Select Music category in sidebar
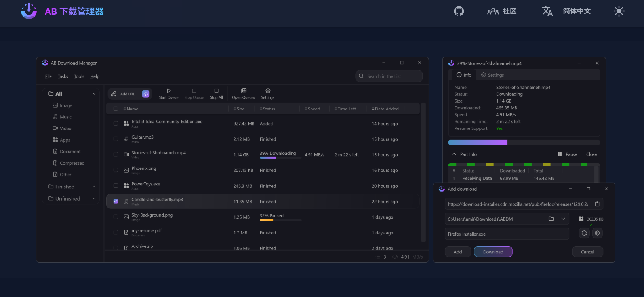 click(62, 117)
